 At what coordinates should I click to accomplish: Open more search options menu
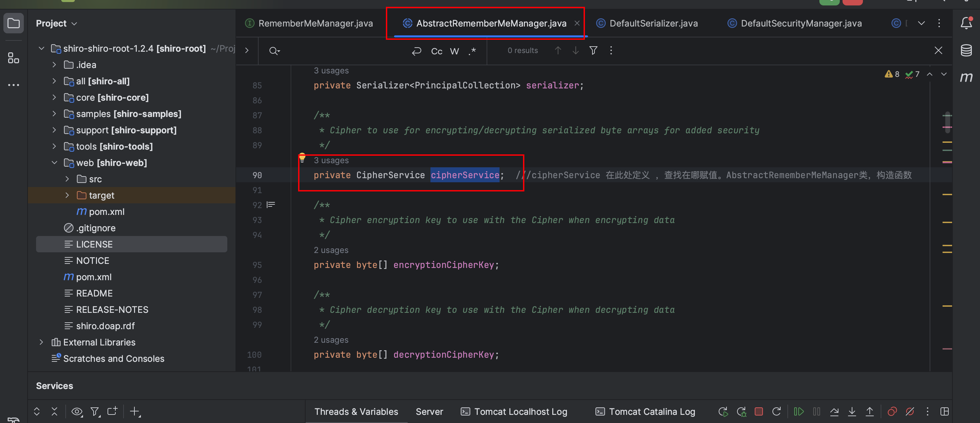(611, 51)
